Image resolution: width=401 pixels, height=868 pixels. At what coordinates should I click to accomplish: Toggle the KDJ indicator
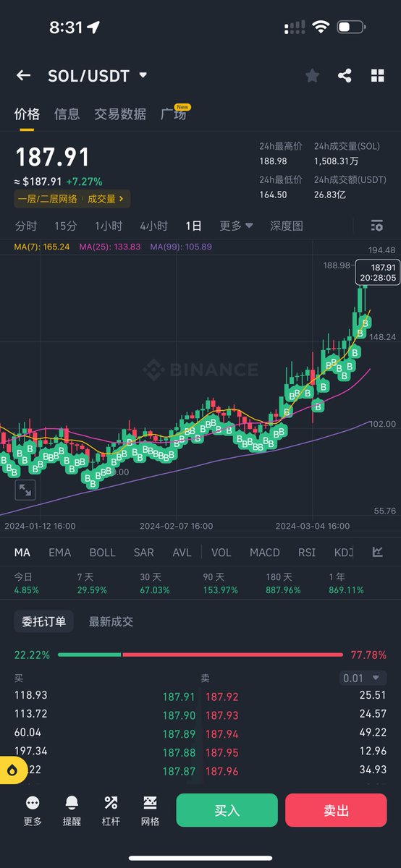344,552
